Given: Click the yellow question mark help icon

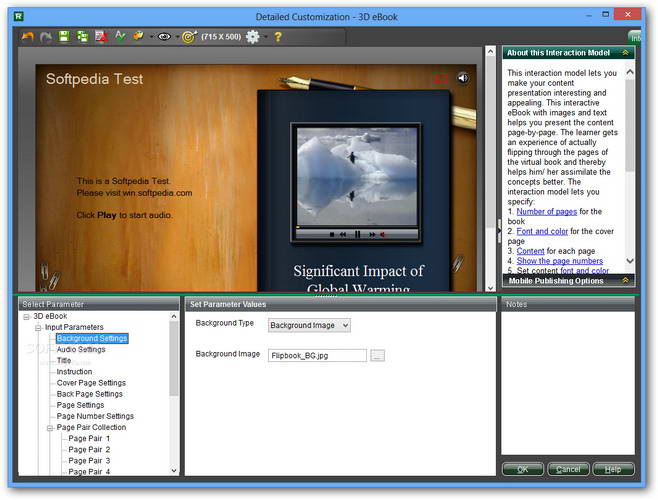Looking at the screenshot, I should point(278,37).
